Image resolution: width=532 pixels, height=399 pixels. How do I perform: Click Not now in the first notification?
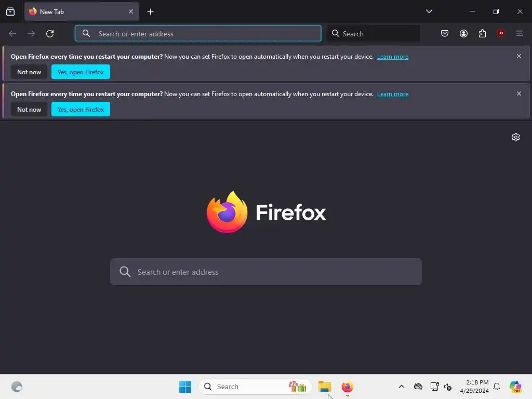click(29, 72)
